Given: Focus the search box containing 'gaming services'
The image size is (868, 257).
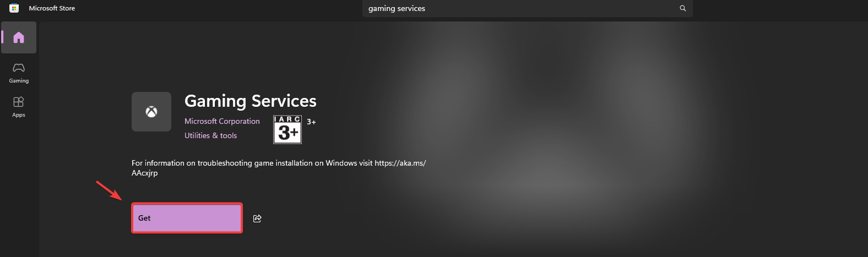Looking at the screenshot, I should (x=518, y=8).
